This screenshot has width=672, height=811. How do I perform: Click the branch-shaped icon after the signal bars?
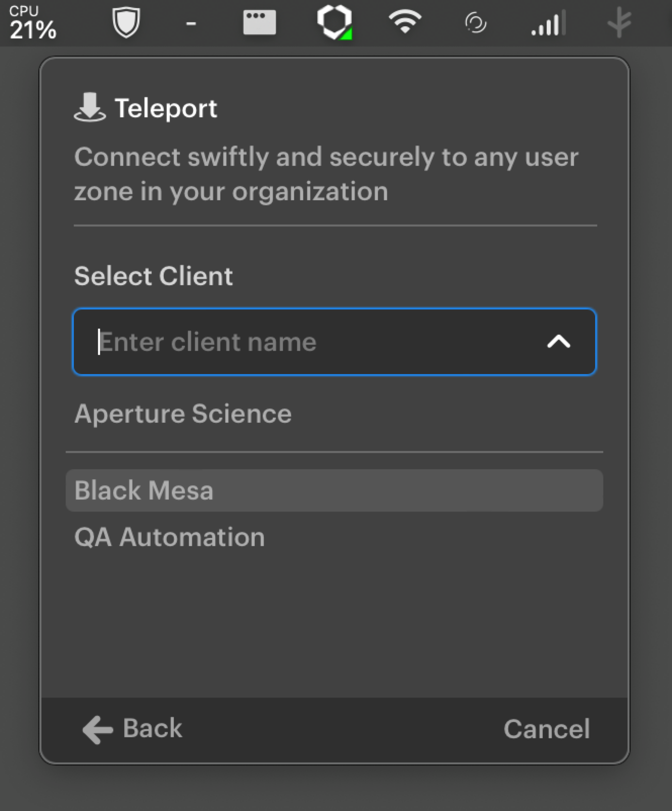click(619, 23)
